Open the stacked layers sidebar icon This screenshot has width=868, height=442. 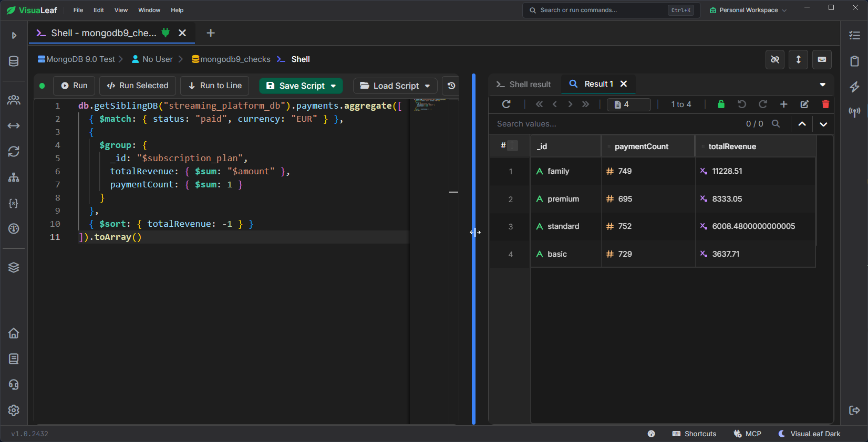click(14, 267)
